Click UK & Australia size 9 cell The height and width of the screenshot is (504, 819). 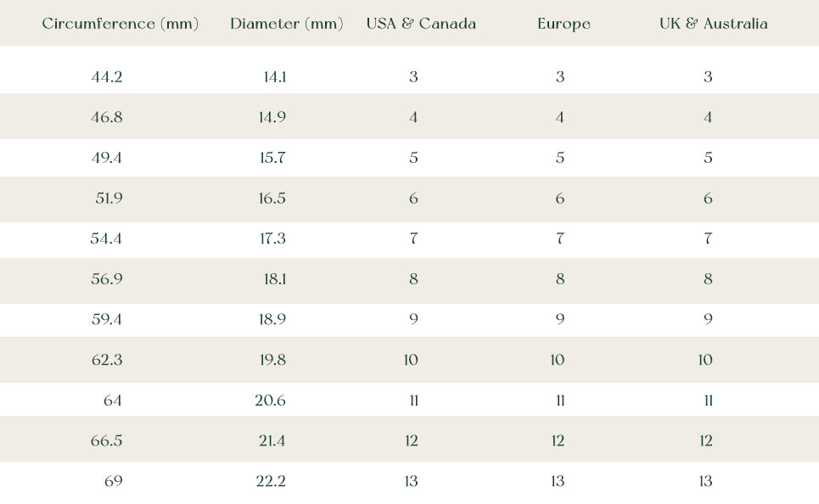(708, 319)
